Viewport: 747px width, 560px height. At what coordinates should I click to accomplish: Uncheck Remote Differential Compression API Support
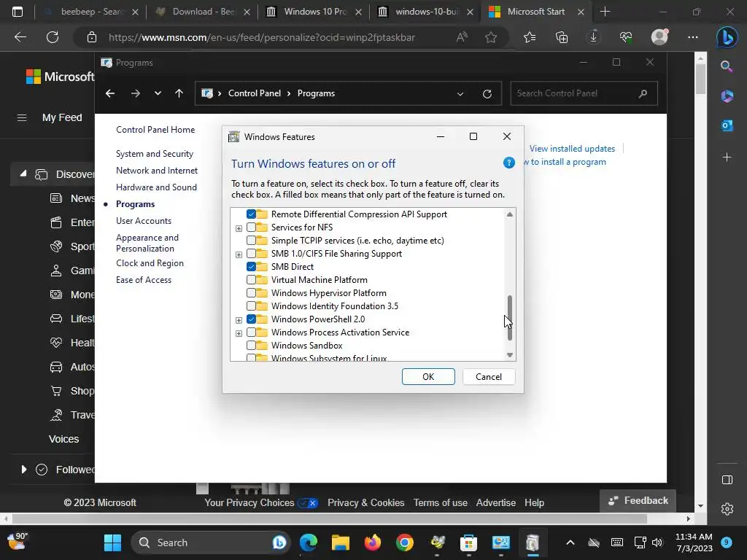pyautogui.click(x=251, y=214)
